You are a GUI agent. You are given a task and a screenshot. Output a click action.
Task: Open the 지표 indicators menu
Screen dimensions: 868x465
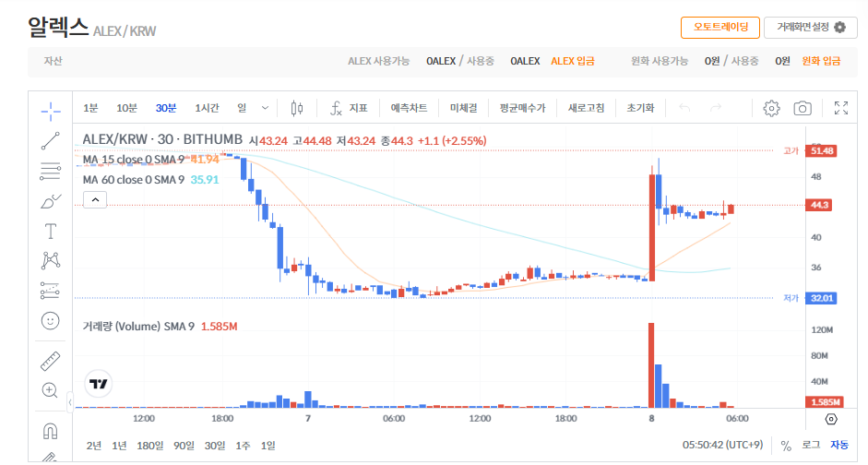point(349,108)
